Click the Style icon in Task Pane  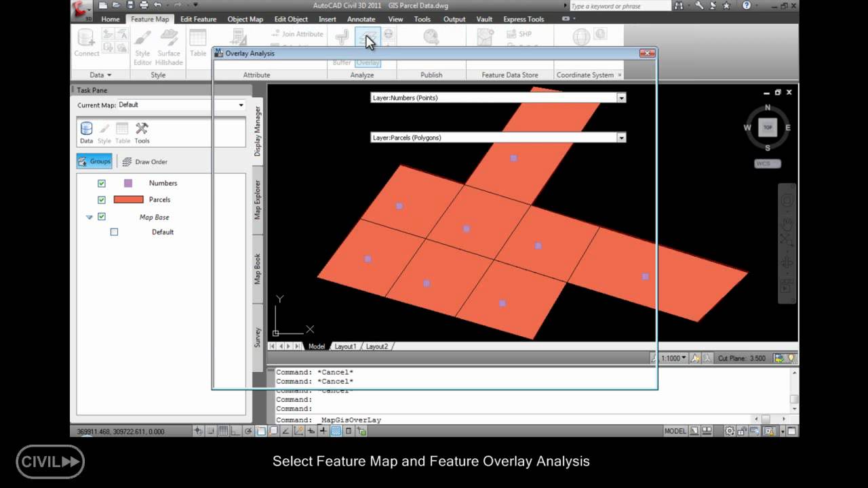(104, 133)
